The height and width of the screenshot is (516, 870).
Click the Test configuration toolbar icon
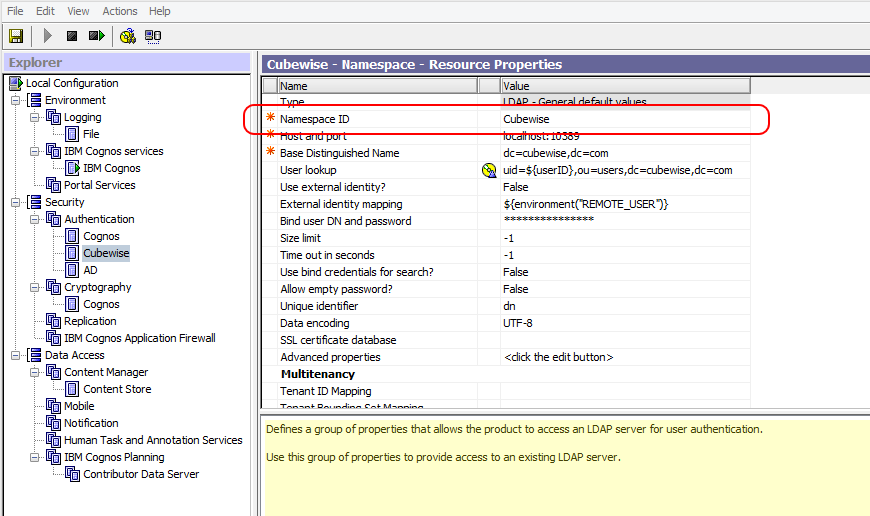[128, 36]
